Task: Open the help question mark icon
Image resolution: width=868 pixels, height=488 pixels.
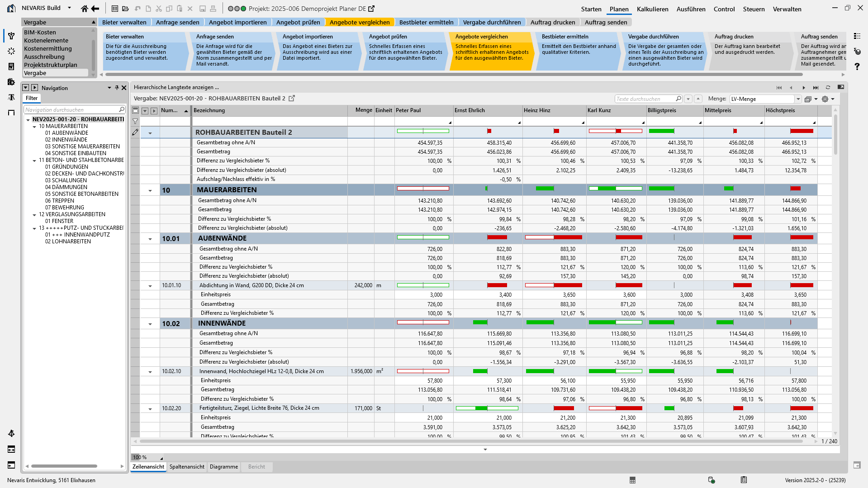Action: coord(857,66)
